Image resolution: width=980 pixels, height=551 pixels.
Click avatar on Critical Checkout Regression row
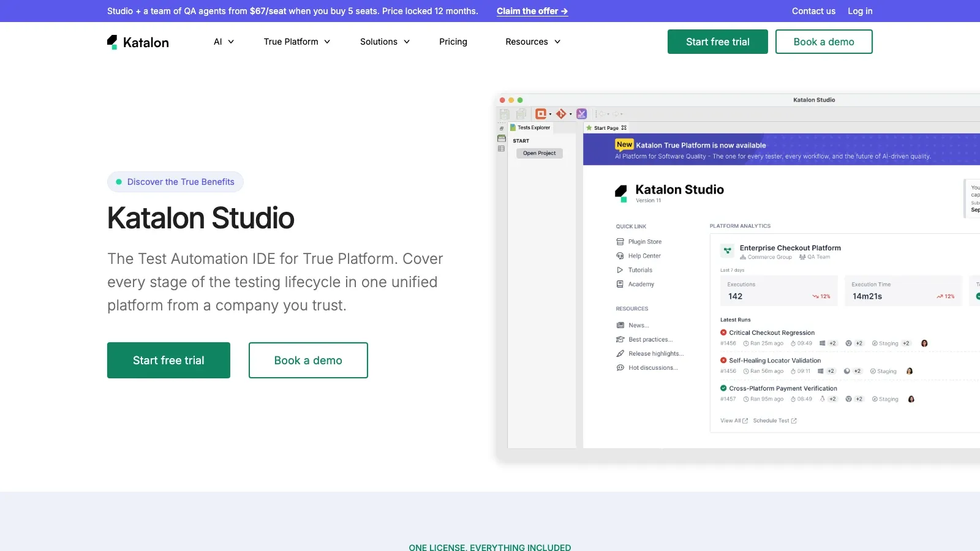coord(924,343)
